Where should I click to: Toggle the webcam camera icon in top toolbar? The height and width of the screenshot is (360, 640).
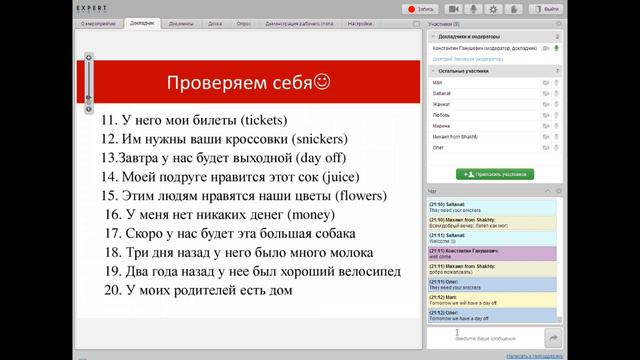coord(453,9)
